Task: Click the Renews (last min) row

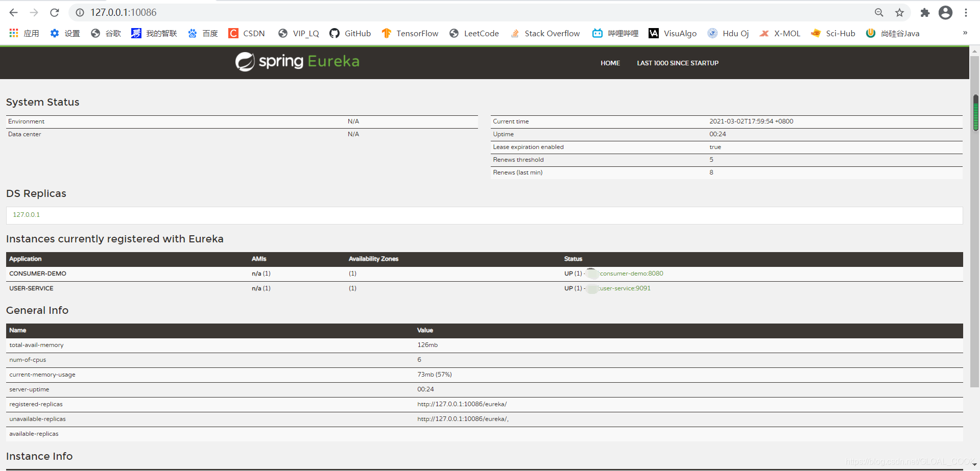Action: point(727,172)
